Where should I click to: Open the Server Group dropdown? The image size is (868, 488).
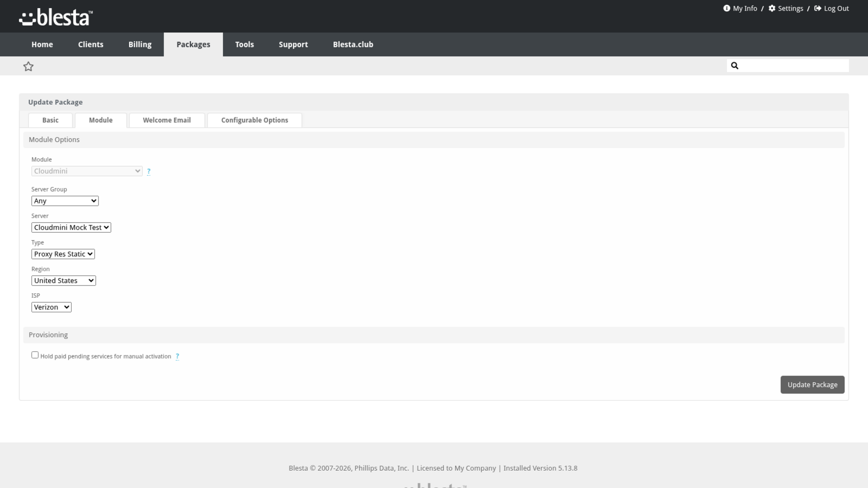[x=65, y=201]
